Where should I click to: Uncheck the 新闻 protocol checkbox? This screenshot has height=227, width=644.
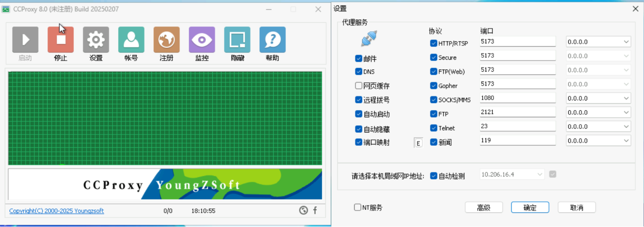point(434,142)
